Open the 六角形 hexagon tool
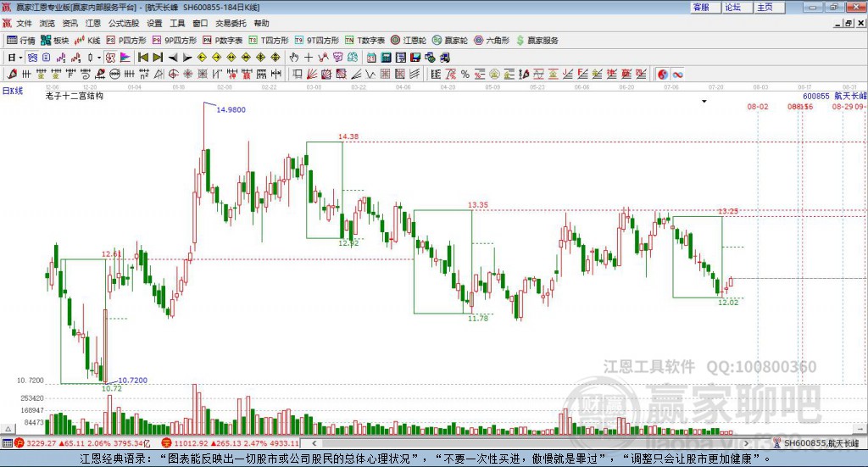868x467 pixels. [492, 41]
